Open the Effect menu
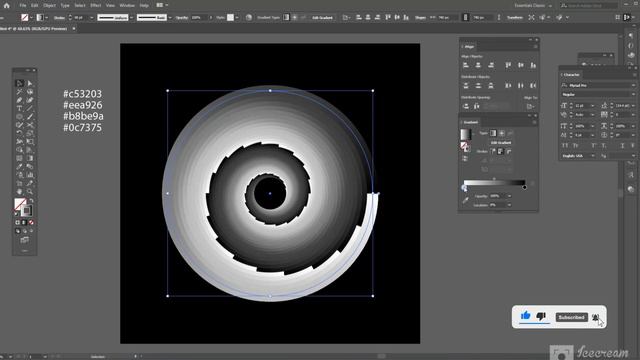The width and height of the screenshot is (640, 360). [96, 5]
